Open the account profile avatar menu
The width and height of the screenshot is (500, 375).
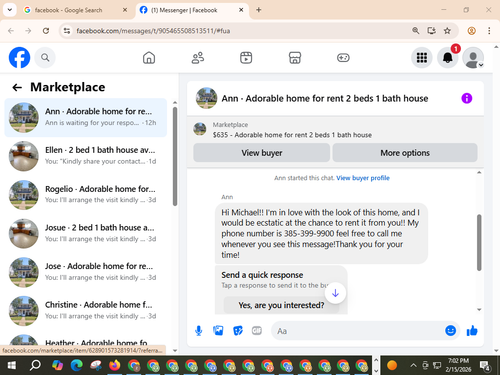click(473, 58)
